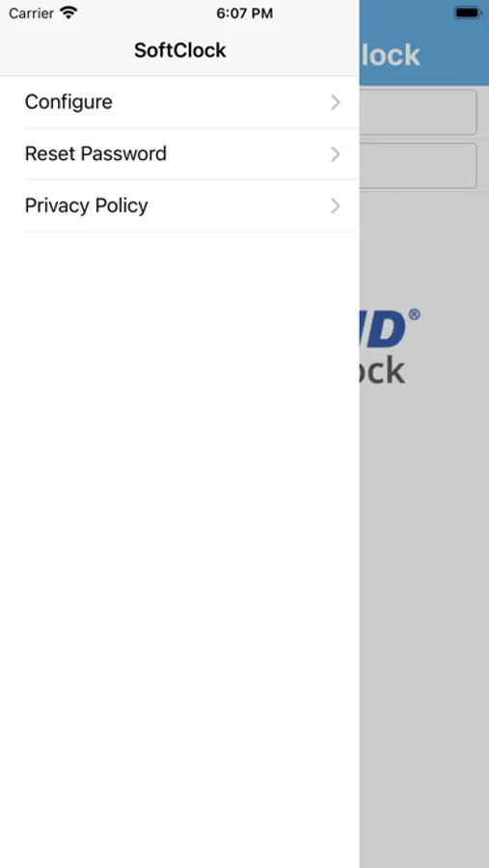Image resolution: width=489 pixels, height=868 pixels.
Task: Tap the chevron beside Privacy Policy
Action: pos(335,206)
